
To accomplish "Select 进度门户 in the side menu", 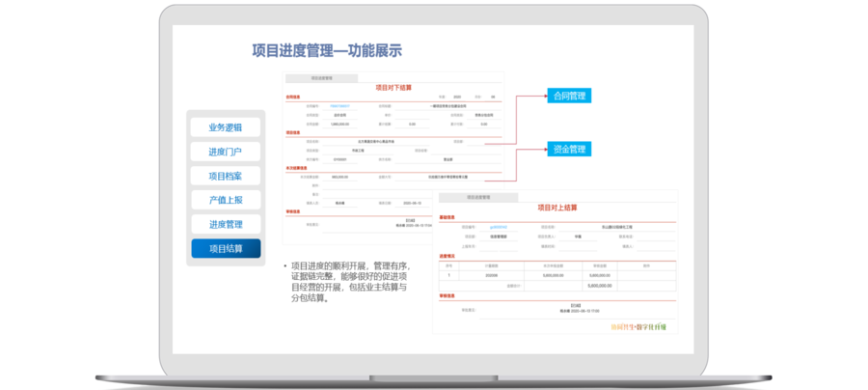I will [x=225, y=152].
